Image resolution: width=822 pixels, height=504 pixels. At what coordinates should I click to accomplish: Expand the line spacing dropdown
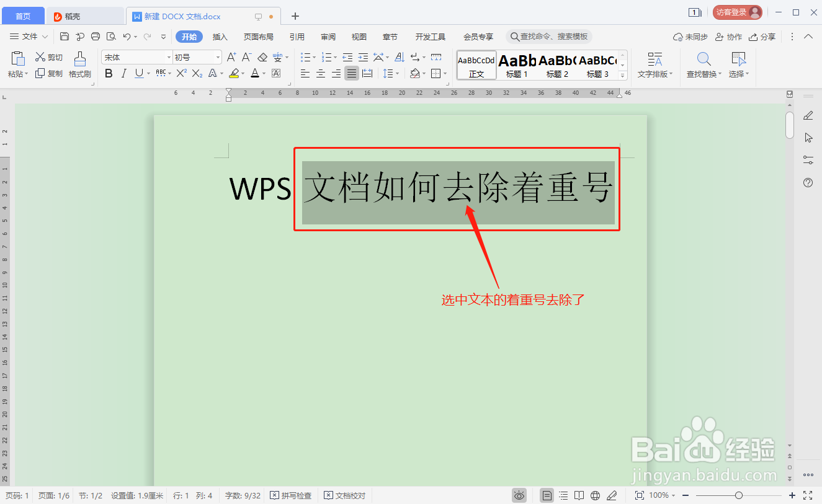[x=398, y=74]
